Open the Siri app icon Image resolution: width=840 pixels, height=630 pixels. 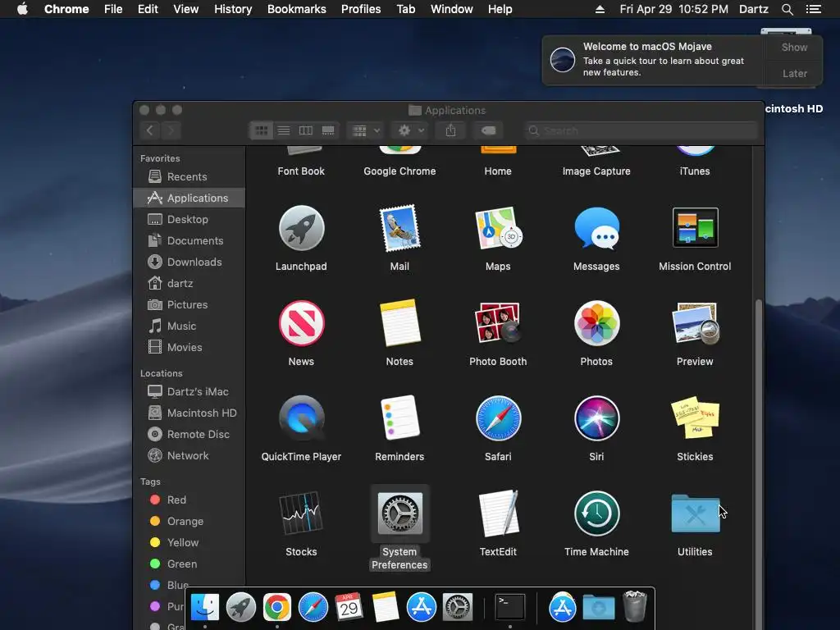pyautogui.click(x=596, y=418)
